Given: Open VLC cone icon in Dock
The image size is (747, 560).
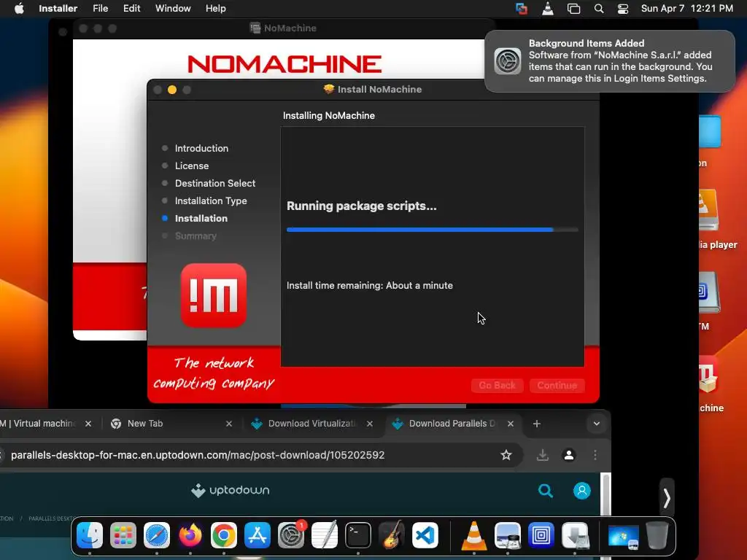Looking at the screenshot, I should (474, 535).
